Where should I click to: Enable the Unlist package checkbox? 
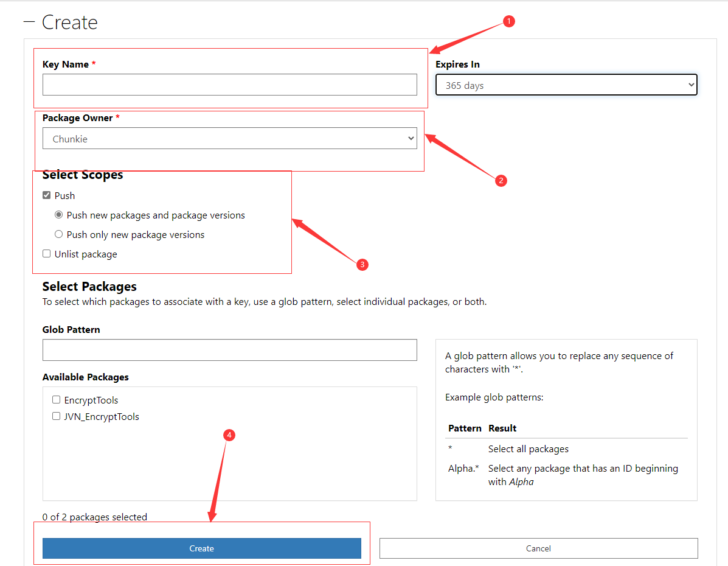[46, 254]
